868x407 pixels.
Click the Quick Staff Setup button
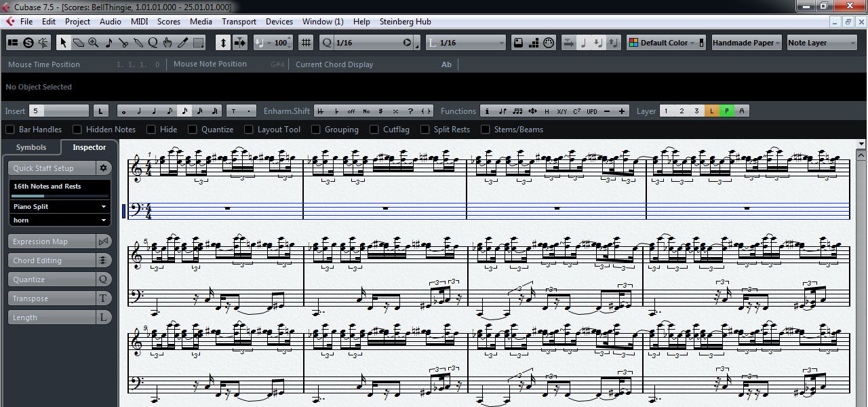click(x=52, y=168)
